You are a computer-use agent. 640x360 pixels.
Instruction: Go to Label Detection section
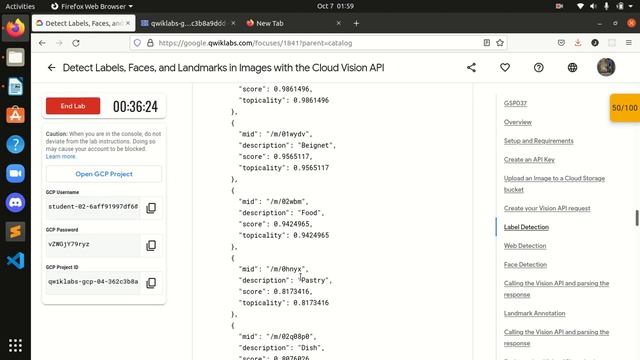(x=526, y=227)
